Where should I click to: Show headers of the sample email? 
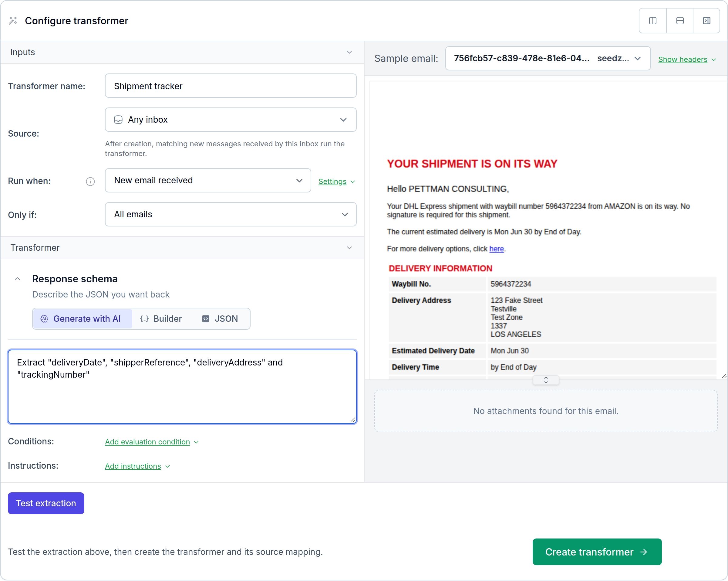687,59
